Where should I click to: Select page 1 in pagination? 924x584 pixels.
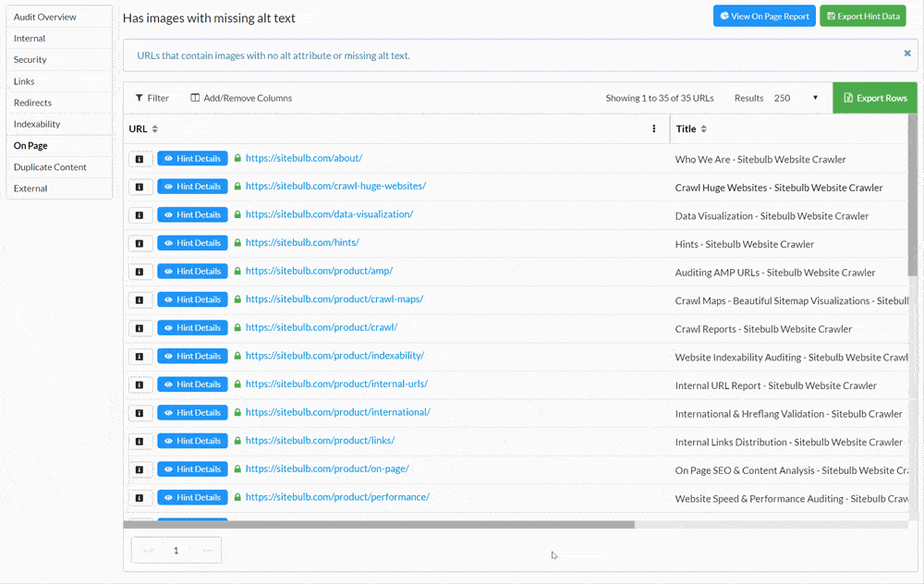tap(176, 551)
